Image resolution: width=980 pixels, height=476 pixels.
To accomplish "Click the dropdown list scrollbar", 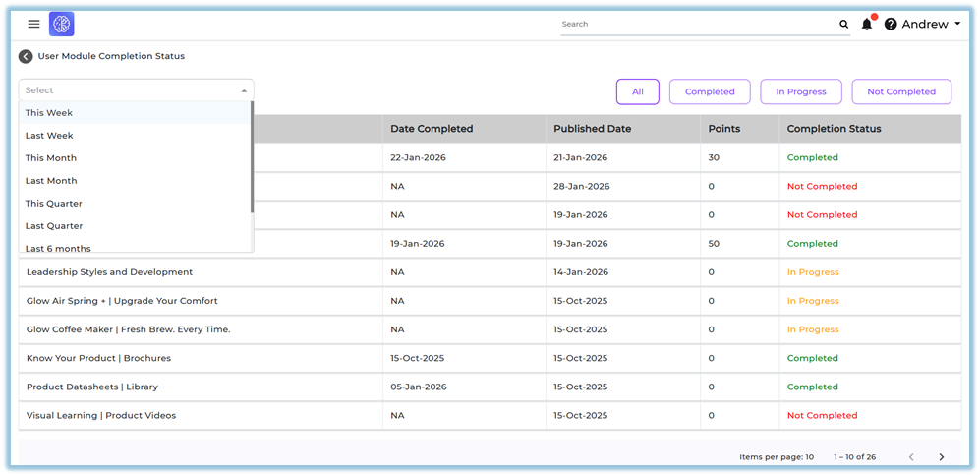I will [252, 157].
